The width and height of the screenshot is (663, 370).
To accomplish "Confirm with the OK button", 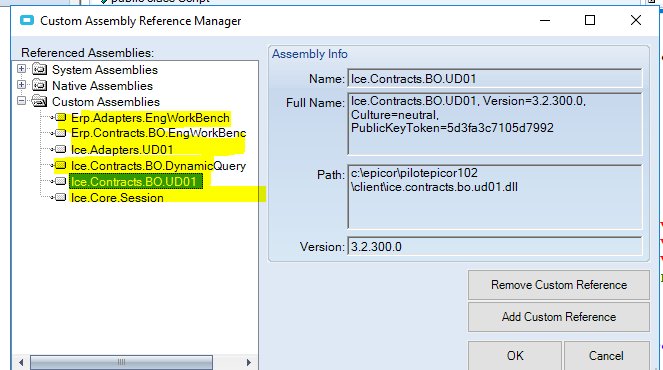I will (x=515, y=356).
